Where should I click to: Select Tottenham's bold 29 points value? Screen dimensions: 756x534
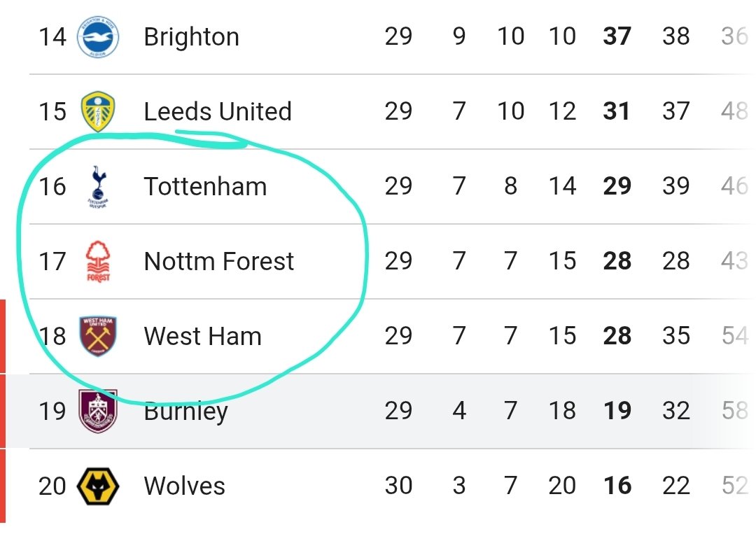point(617,186)
